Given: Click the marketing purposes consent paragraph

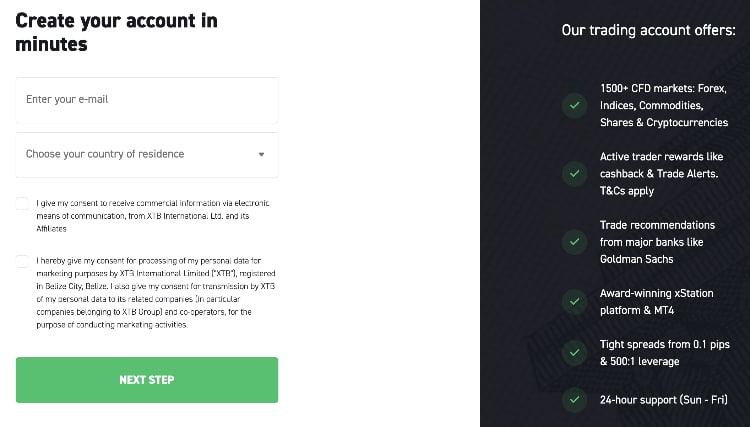Looking at the screenshot, I should click(x=156, y=293).
